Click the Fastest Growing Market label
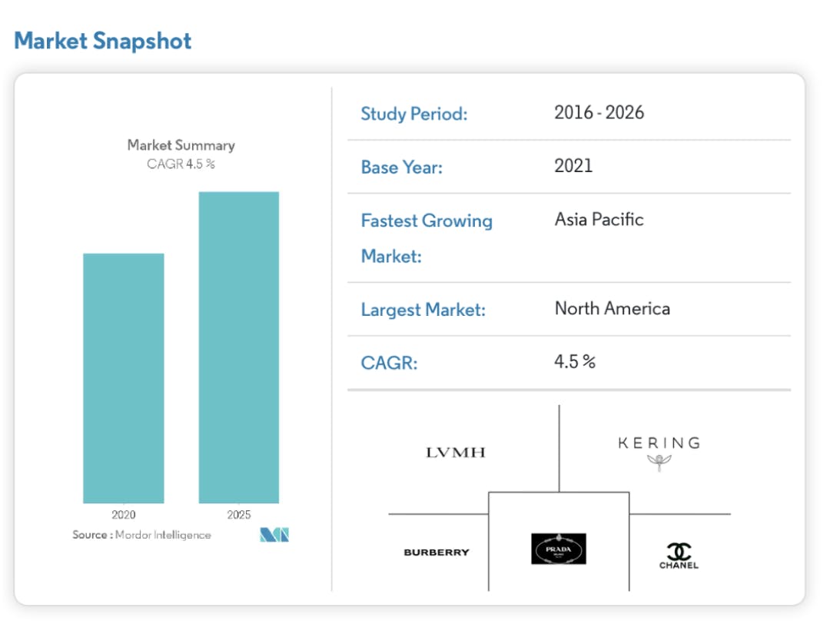This screenshot has height=644, width=830. tap(427, 237)
